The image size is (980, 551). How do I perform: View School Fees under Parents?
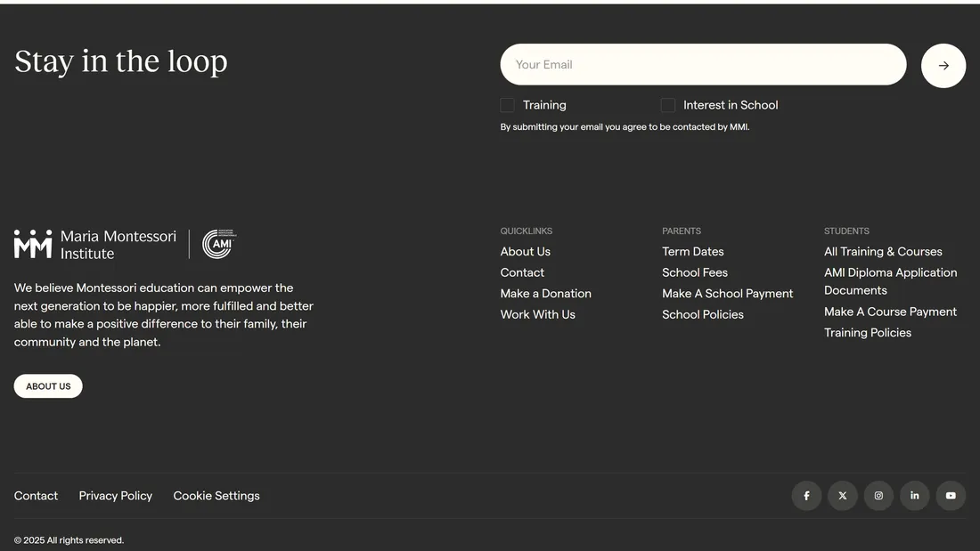[x=694, y=272]
